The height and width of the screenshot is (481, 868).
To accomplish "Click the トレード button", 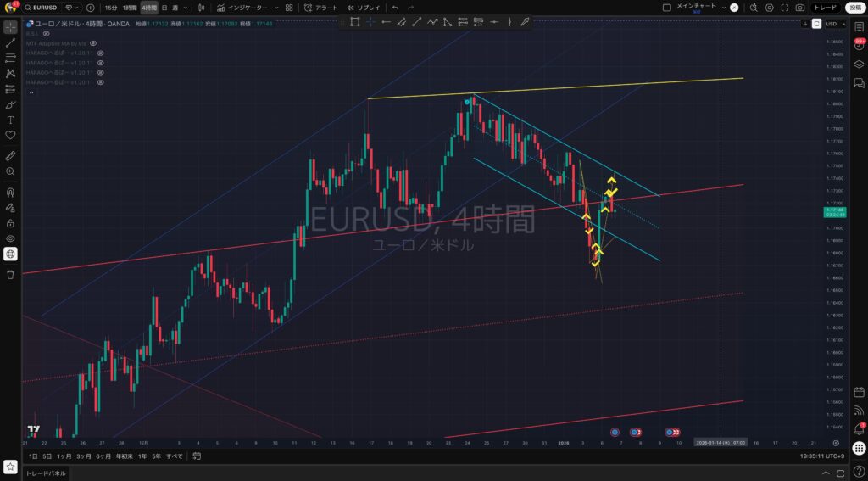I will click(x=826, y=8).
